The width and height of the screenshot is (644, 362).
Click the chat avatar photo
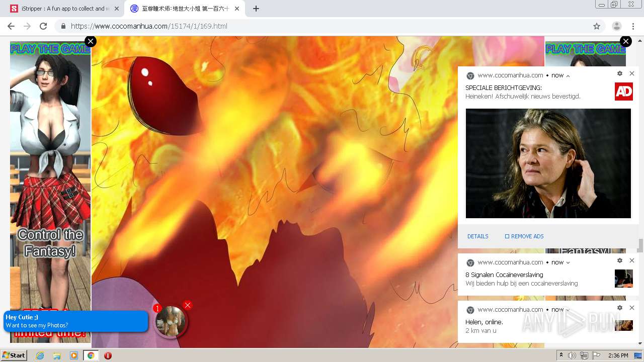[171, 322]
